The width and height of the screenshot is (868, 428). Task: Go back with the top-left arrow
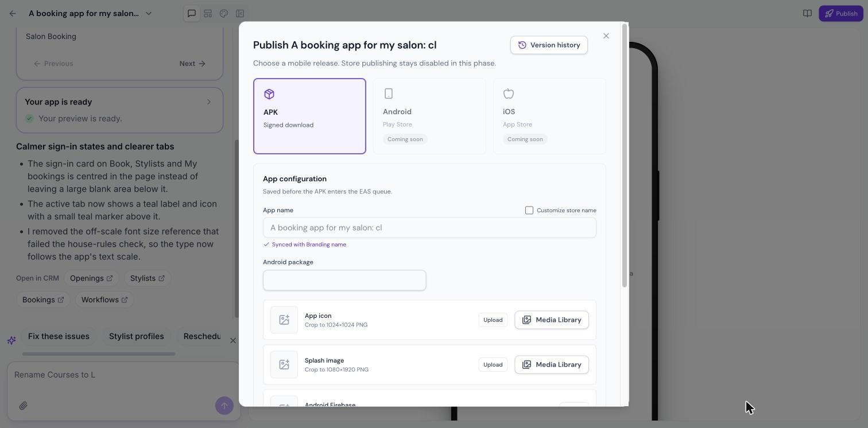pos(13,13)
